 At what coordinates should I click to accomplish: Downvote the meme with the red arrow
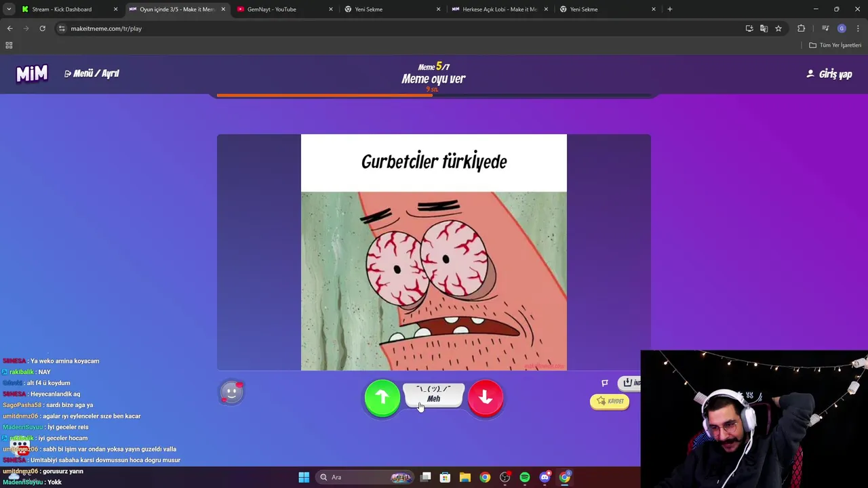(486, 398)
